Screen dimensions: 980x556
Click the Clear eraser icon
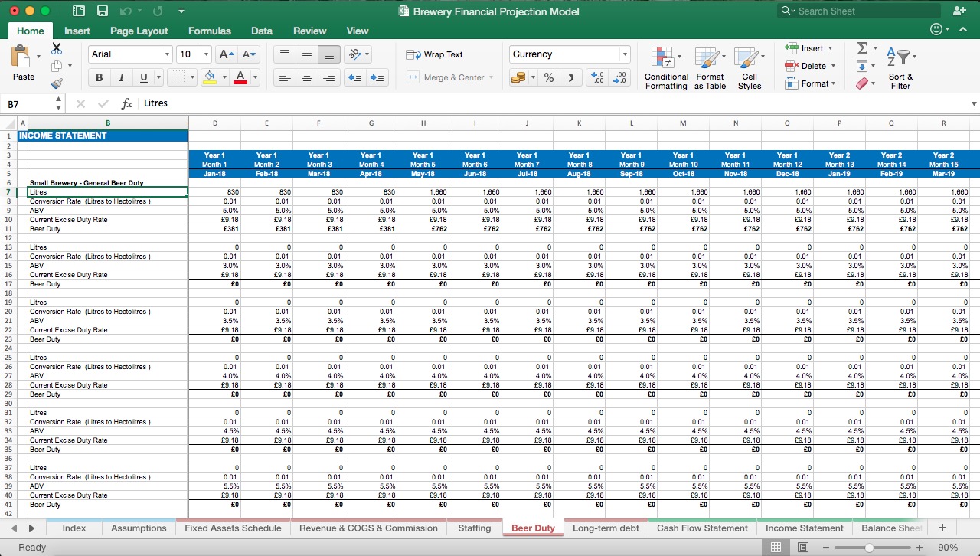(863, 83)
